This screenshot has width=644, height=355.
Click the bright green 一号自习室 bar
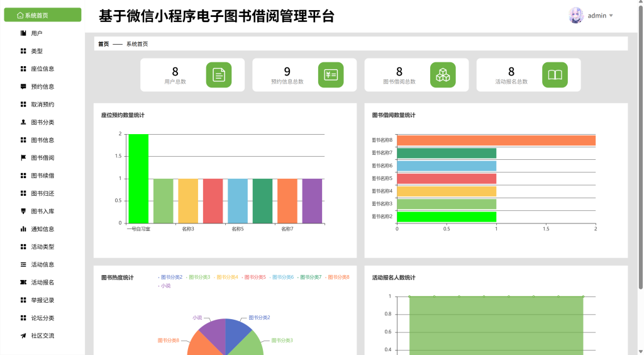[x=138, y=179]
